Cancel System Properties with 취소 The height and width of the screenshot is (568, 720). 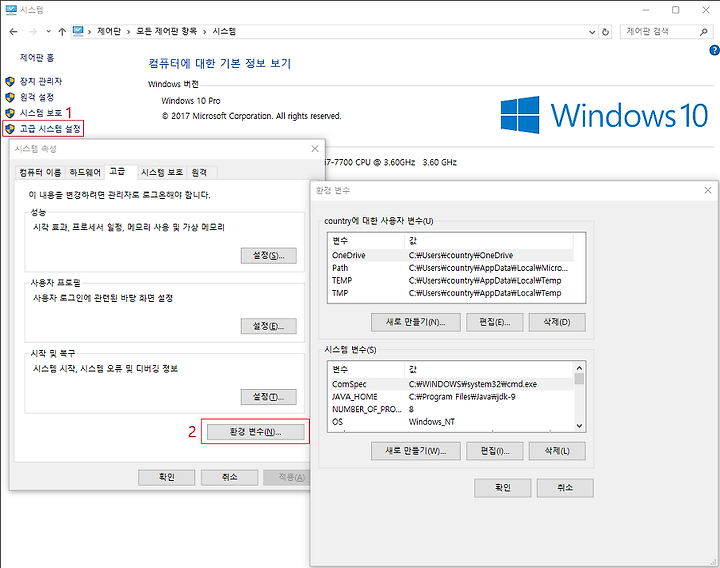(x=229, y=478)
